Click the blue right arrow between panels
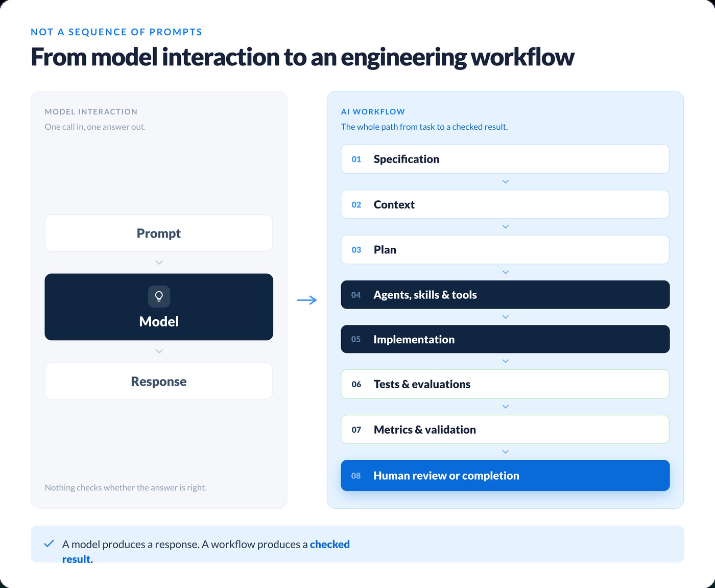The width and height of the screenshot is (715, 588). pos(307,300)
